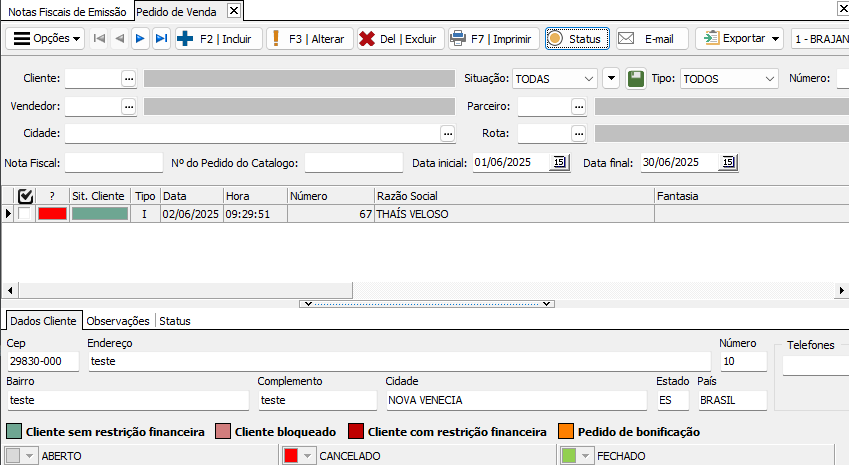Open Data final calendar picker

tap(727, 162)
